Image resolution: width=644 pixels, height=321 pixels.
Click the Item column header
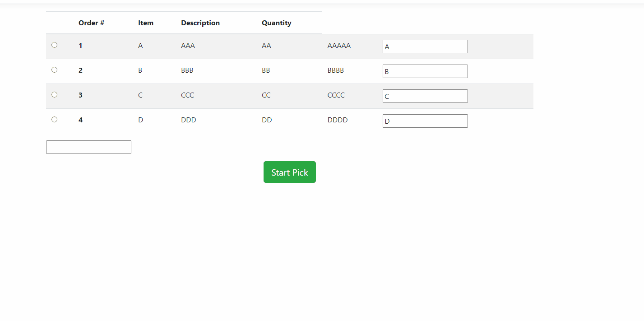click(146, 23)
